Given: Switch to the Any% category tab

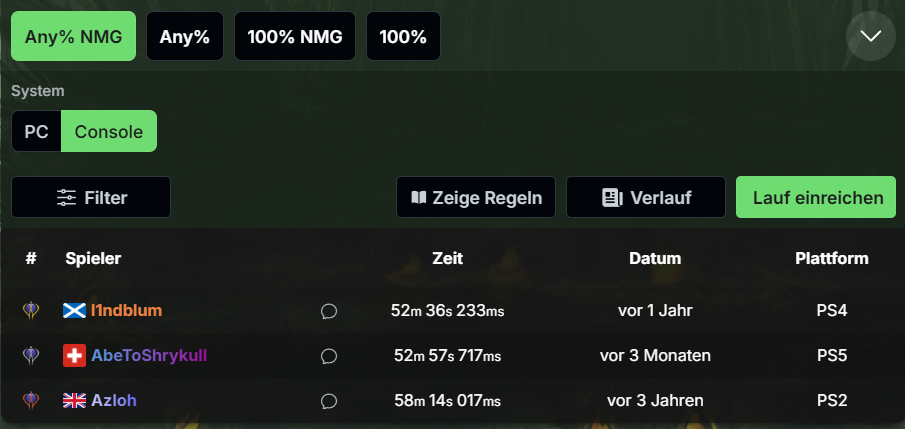Looking at the screenshot, I should pyautogui.click(x=185, y=36).
